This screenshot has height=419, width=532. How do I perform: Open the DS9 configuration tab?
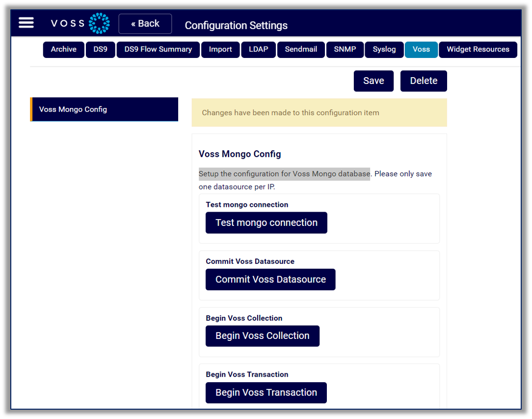[x=100, y=49]
